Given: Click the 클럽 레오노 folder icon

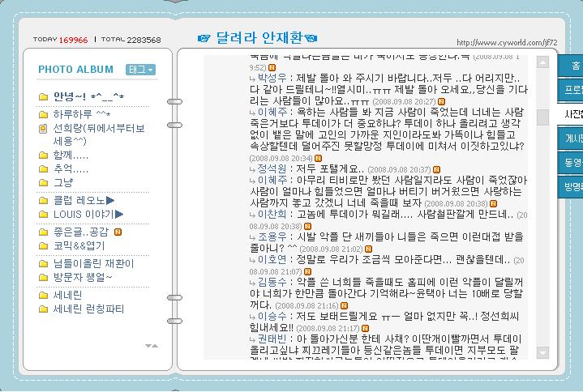Looking at the screenshot, I should pos(43,200).
